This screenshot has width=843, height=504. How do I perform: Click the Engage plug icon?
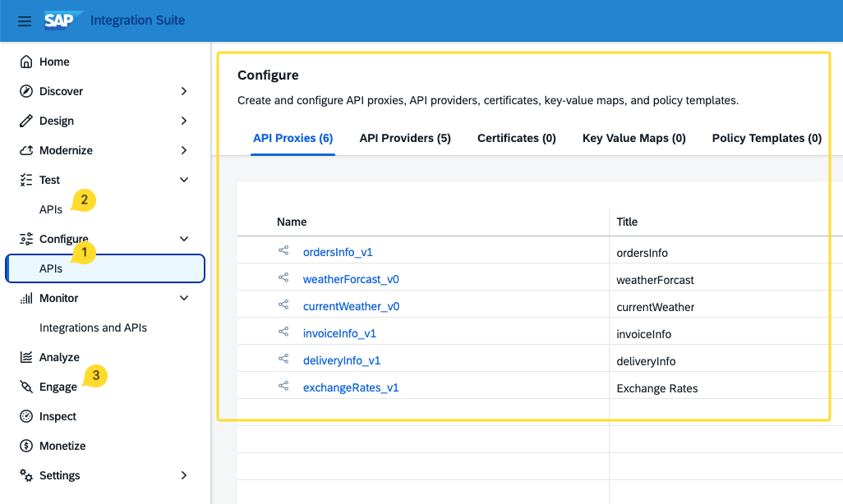25,387
